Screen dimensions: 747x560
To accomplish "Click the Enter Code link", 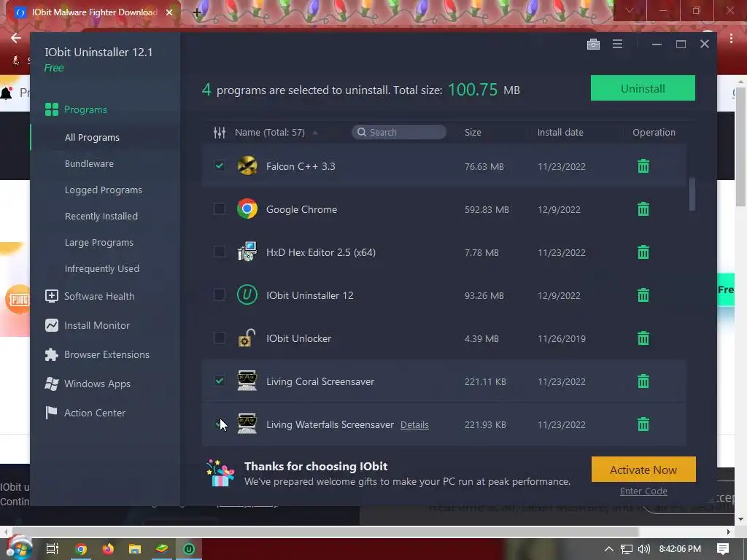I will coord(643,491).
